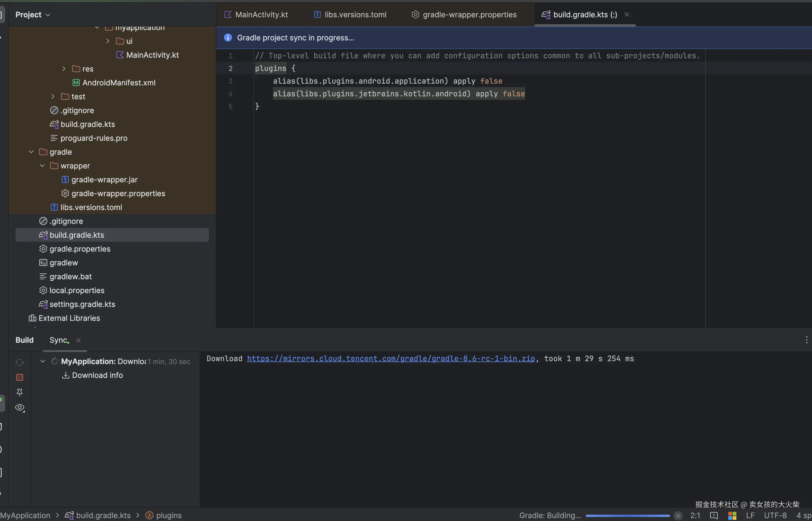Click the rerun sync refresh icon

coord(20,362)
